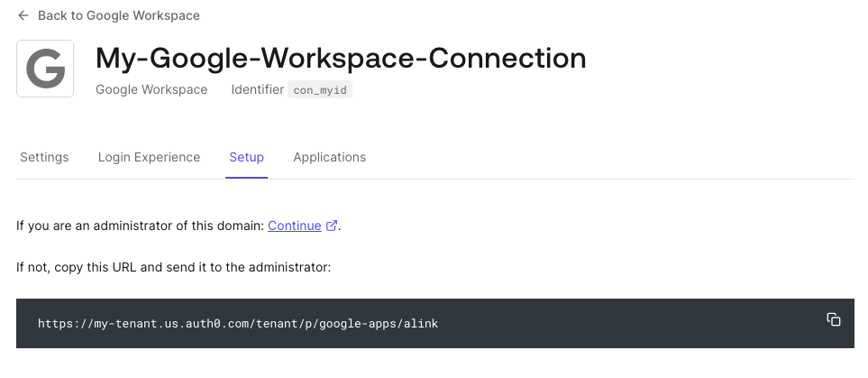Open the Applications tab
The image size is (868, 378).
pyautogui.click(x=329, y=157)
